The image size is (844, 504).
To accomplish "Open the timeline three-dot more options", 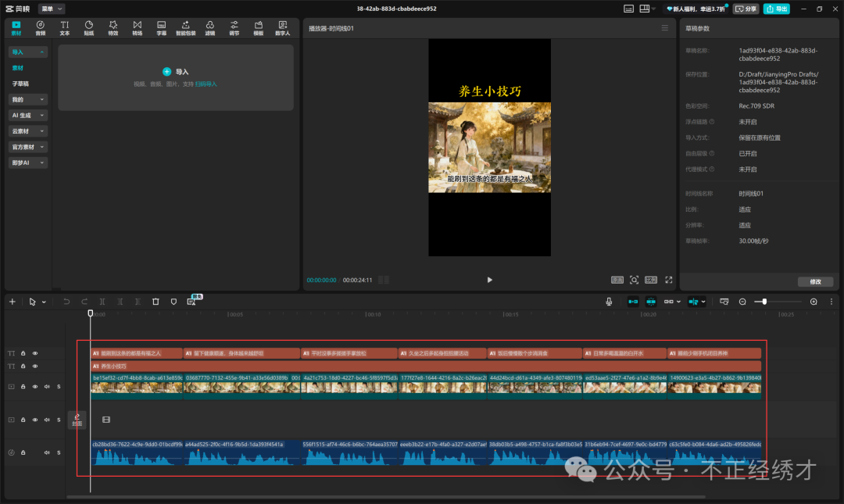I will [x=831, y=302].
